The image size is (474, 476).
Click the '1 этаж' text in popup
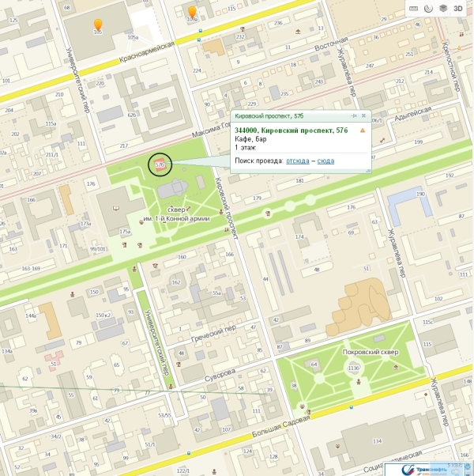coord(245,148)
